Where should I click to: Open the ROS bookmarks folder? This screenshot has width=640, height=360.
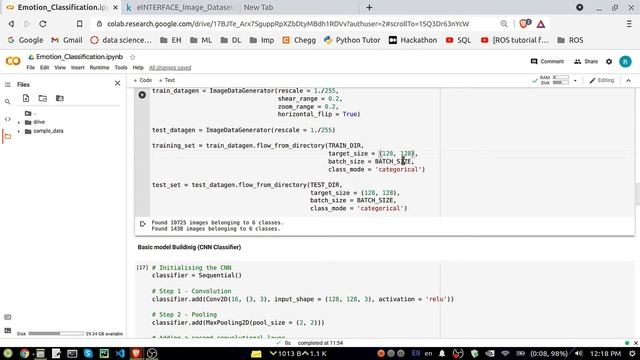[570, 40]
